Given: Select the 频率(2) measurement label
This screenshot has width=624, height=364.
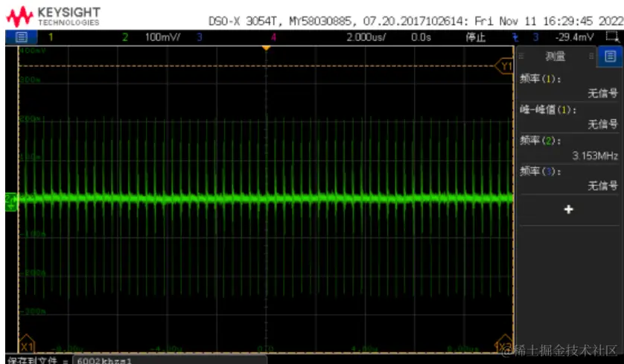Looking at the screenshot, I should [x=541, y=141].
